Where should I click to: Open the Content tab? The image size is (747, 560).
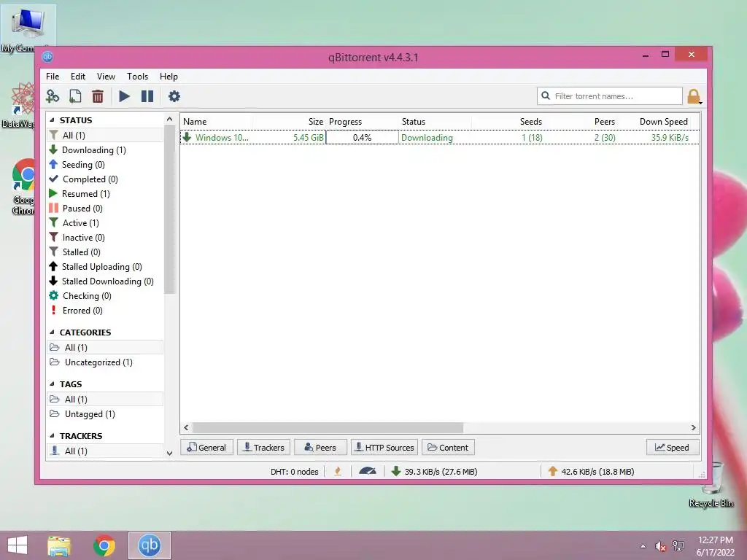[x=448, y=448]
